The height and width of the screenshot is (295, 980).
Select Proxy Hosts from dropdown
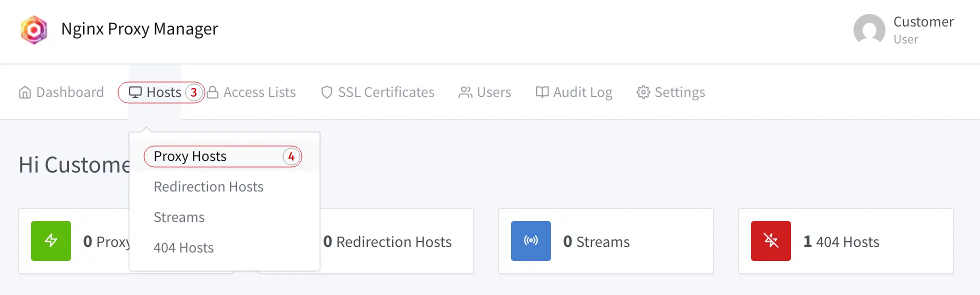tap(224, 156)
